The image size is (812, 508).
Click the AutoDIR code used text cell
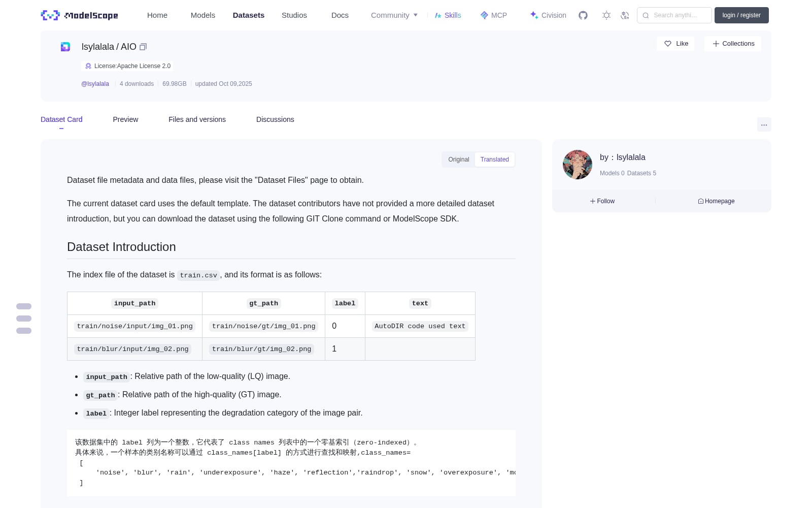coord(420,326)
